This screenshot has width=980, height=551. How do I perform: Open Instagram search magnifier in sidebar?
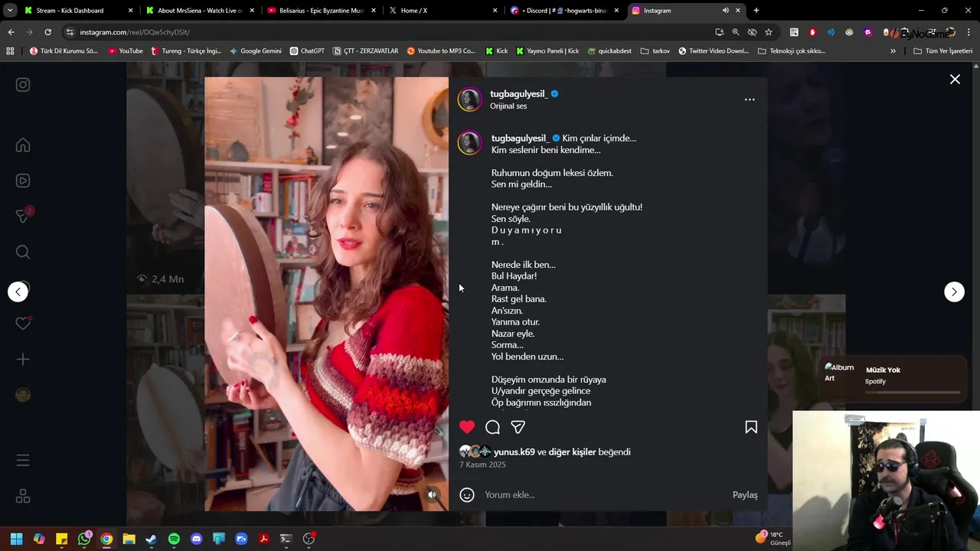23,252
